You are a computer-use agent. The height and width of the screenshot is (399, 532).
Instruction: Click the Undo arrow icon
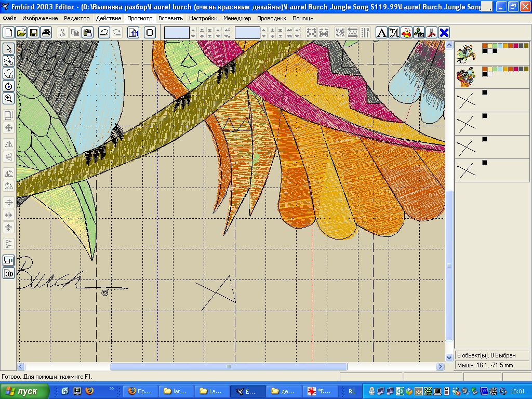point(104,33)
